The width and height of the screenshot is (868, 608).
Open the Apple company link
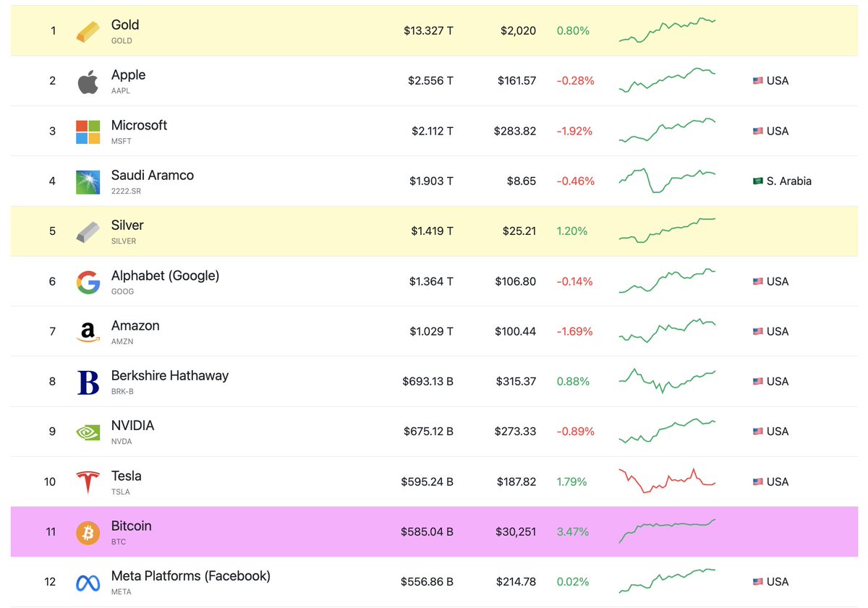[128, 75]
